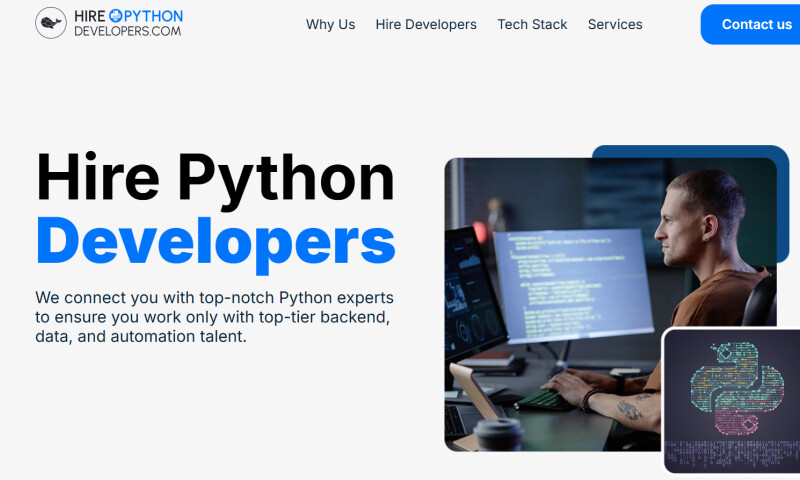Click the keyboard under the developer's hands
800x480 pixels.
pos(545,398)
